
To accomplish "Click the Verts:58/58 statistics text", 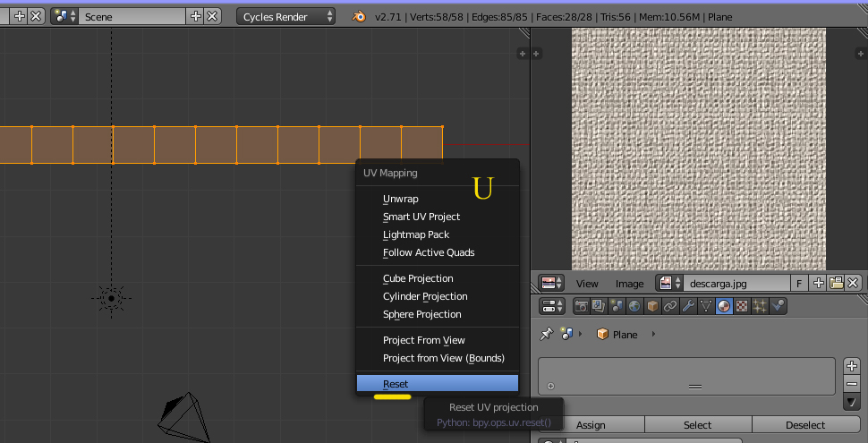I will coord(438,17).
